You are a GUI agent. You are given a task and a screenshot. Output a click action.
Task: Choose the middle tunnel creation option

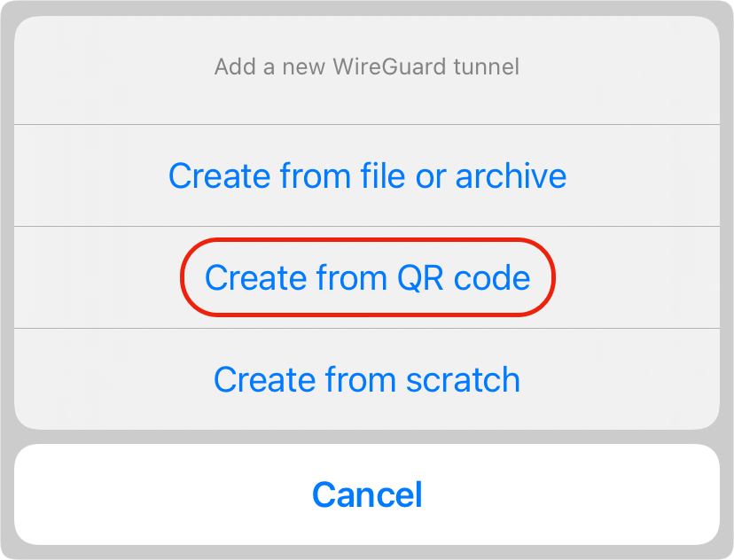click(367, 277)
